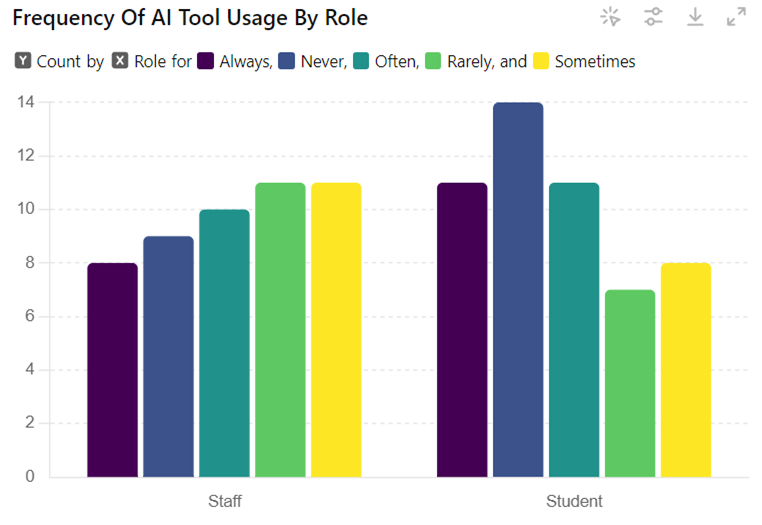Click the Student x-axis category label

(574, 500)
